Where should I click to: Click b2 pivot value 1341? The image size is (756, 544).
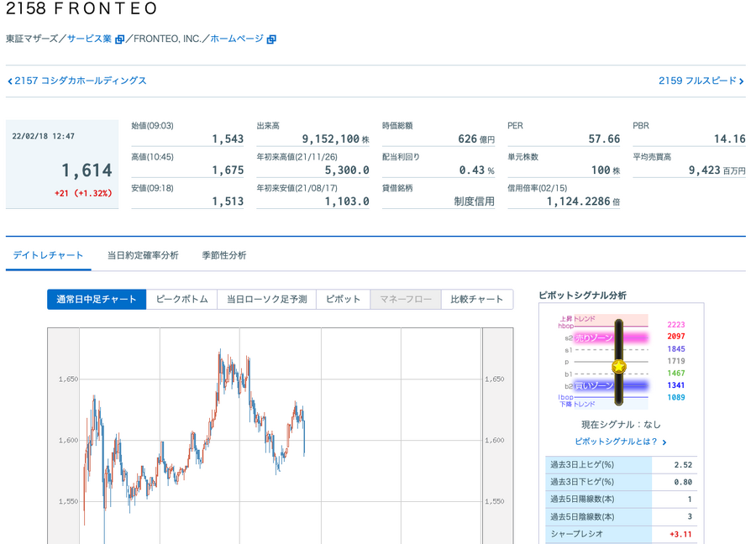coord(676,385)
